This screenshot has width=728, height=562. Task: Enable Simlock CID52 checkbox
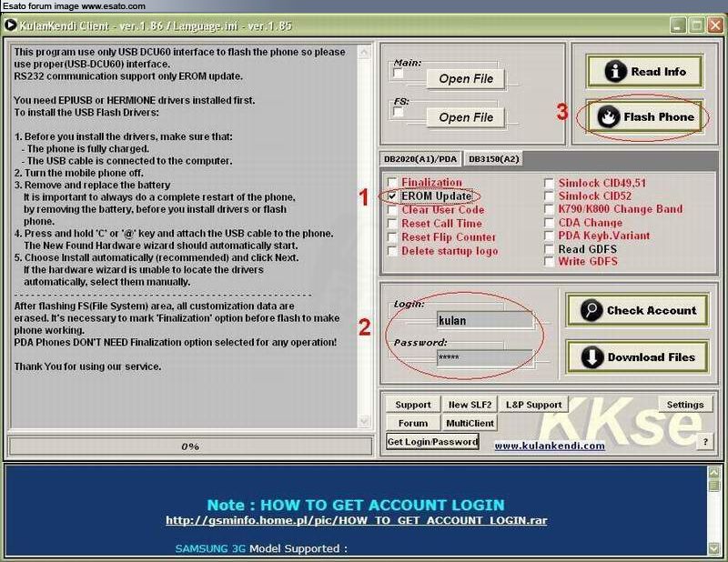tap(549, 196)
